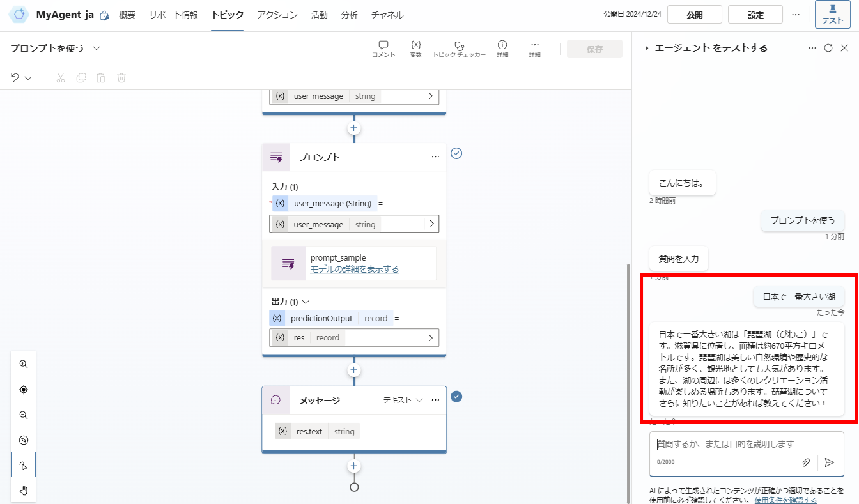This screenshot has width=859, height=504.
Task: Open the コメント (comments) panel
Action: click(x=383, y=48)
